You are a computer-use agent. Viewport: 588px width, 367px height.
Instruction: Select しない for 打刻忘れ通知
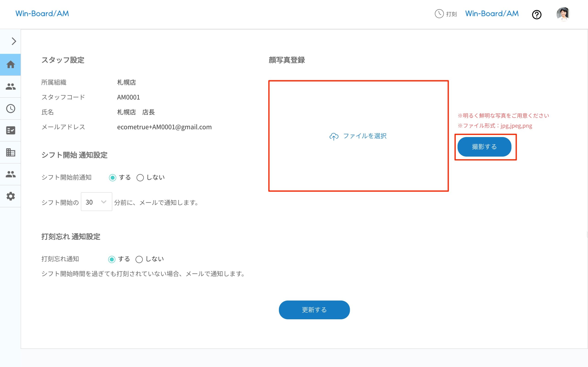point(139,259)
